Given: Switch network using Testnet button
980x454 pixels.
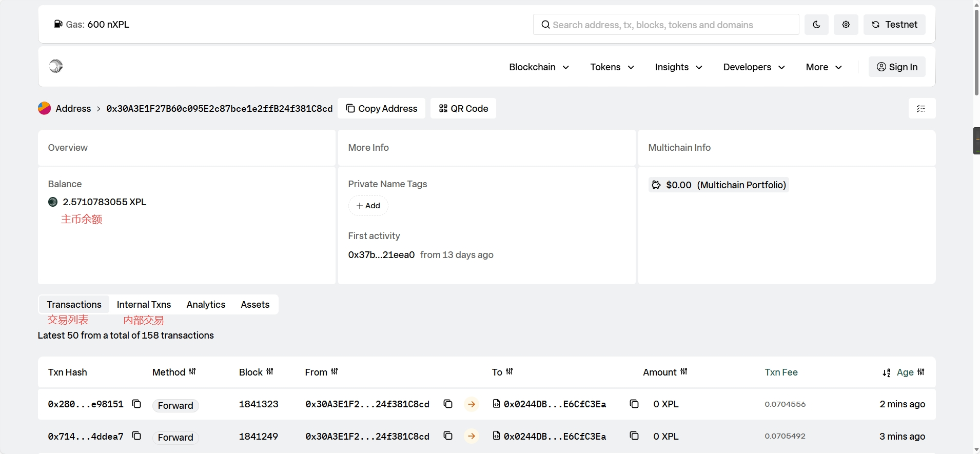Looking at the screenshot, I should pos(894,25).
